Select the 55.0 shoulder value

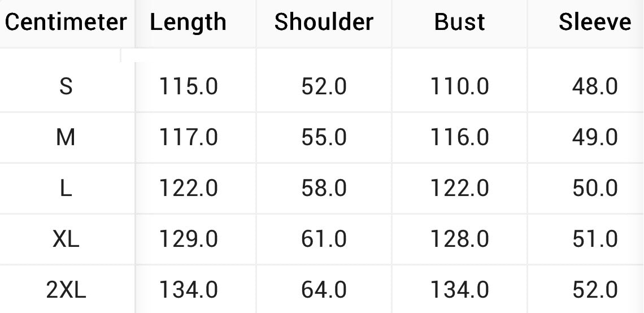tap(324, 137)
